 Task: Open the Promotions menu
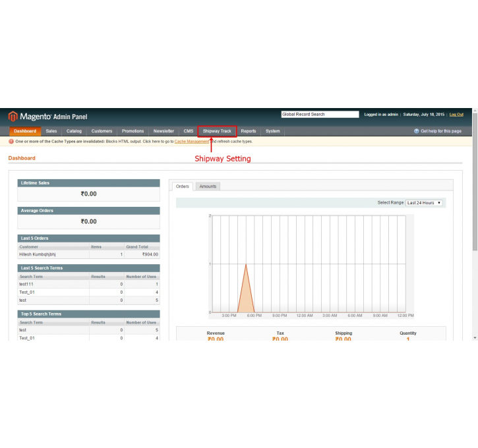point(133,131)
